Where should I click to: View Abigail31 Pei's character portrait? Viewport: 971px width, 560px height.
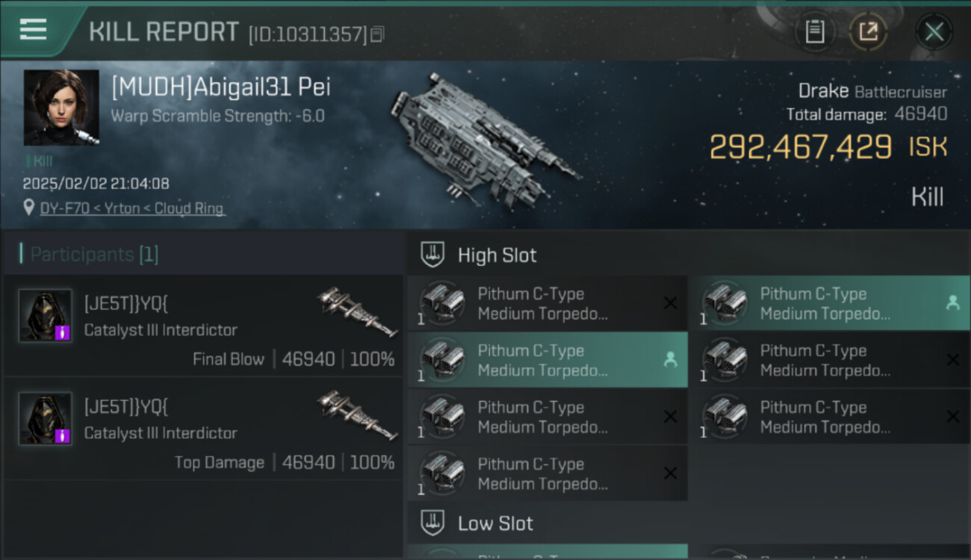click(x=61, y=108)
